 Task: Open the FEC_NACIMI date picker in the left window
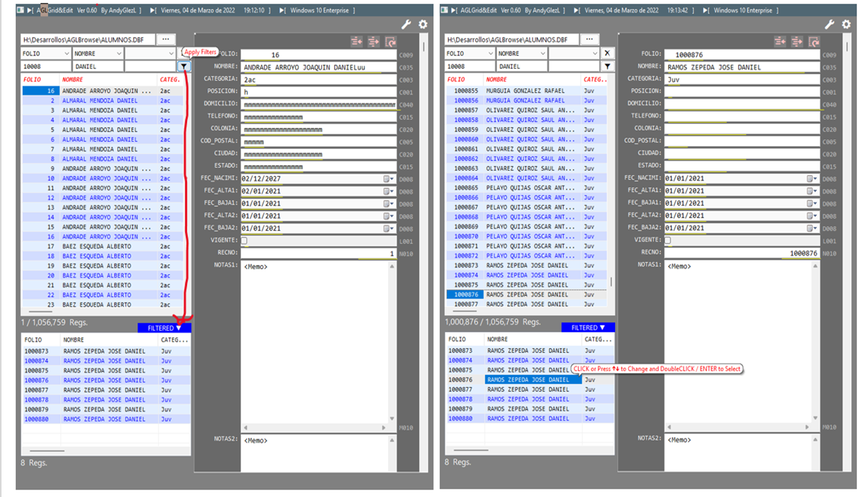pos(388,179)
